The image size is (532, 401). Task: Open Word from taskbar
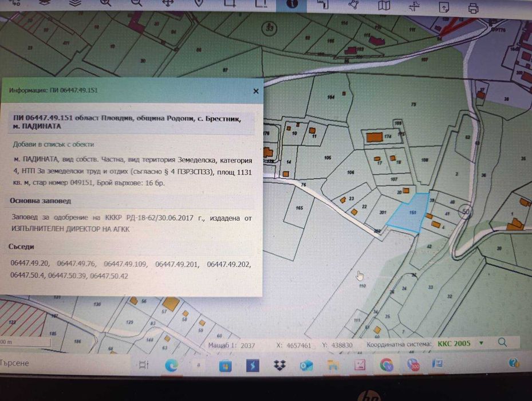coord(438,364)
